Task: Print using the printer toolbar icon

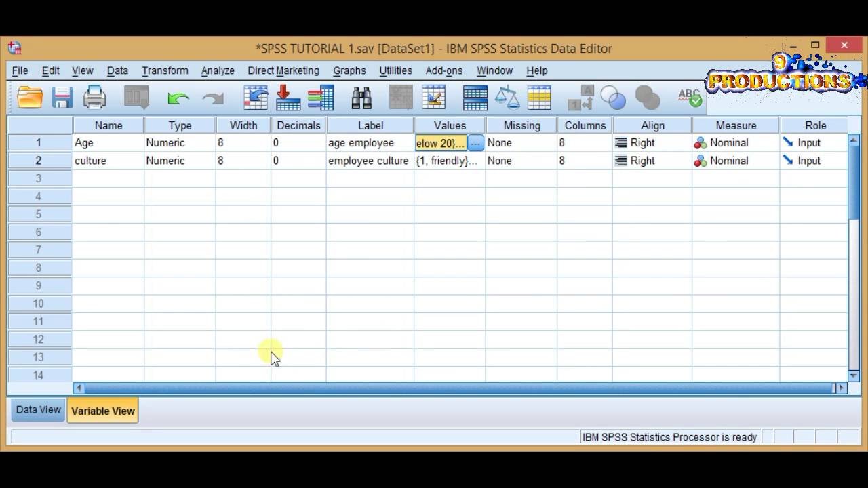Action: [x=94, y=98]
